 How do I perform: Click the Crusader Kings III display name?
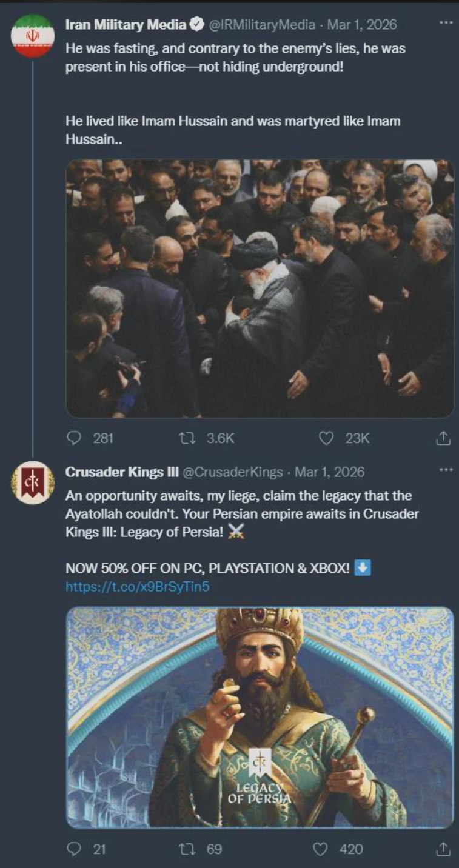122,472
